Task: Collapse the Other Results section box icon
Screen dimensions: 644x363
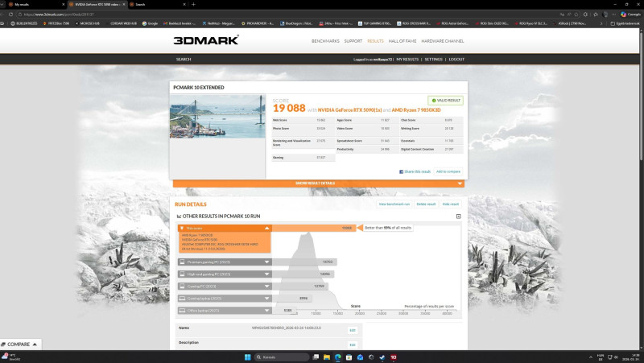Action: [458, 217]
